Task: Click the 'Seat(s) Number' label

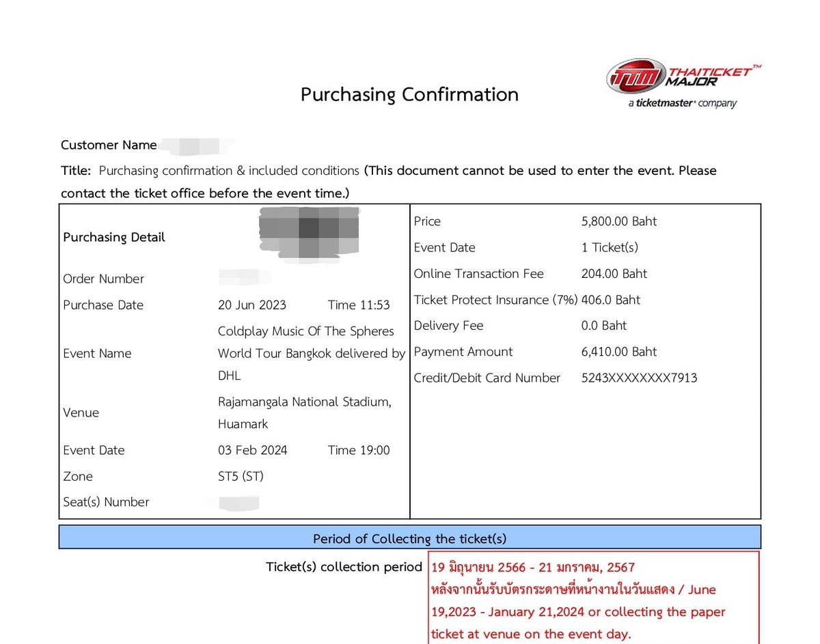Action: click(x=106, y=502)
